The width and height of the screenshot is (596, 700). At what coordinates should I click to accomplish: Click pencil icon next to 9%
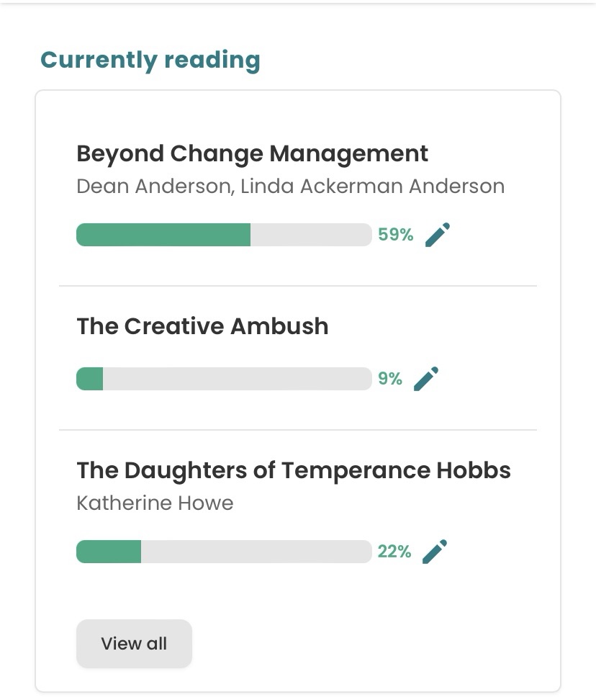425,379
